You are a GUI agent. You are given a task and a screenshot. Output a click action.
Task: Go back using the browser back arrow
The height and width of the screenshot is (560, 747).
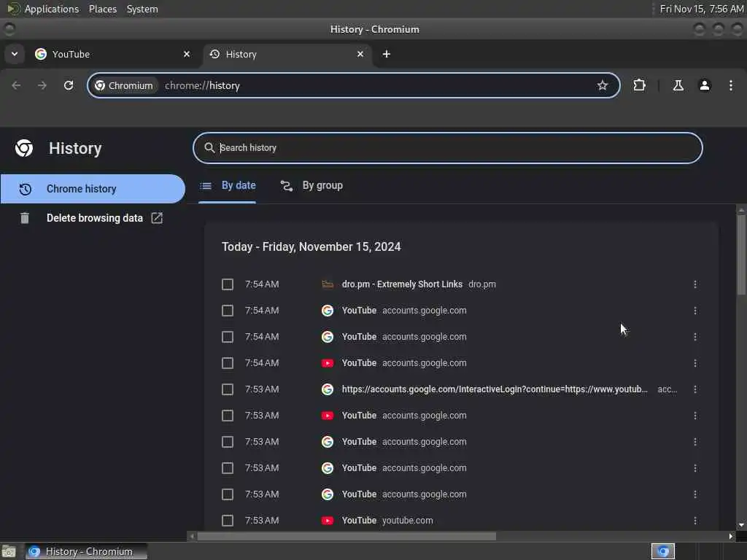coord(16,85)
